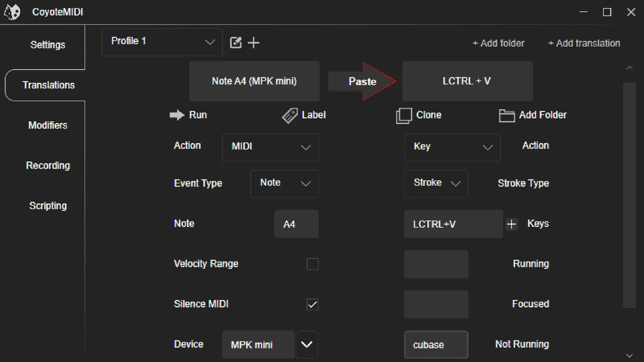The height and width of the screenshot is (362, 644).
Task: Click the edit profile pencil icon
Action: click(x=235, y=43)
